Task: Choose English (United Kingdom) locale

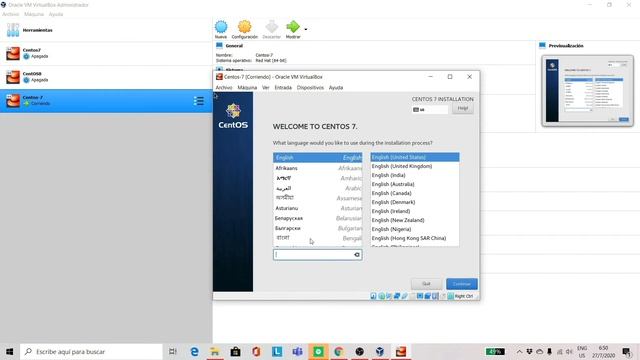Action: (415, 166)
